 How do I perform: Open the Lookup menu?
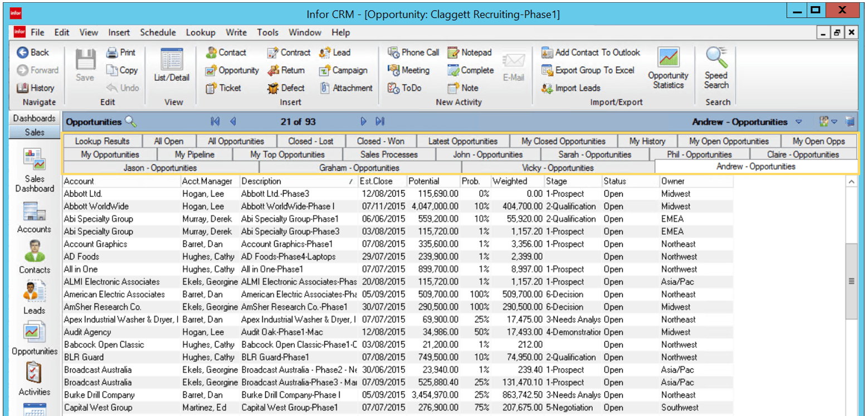[x=201, y=32]
